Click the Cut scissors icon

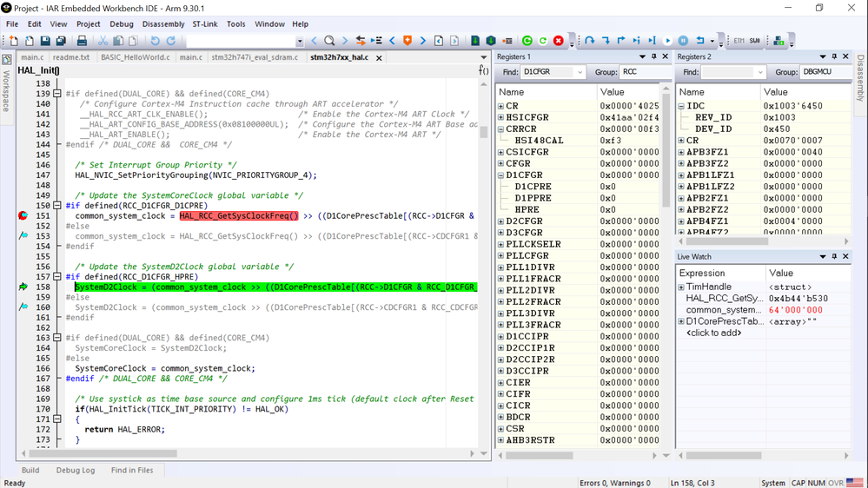(x=103, y=41)
